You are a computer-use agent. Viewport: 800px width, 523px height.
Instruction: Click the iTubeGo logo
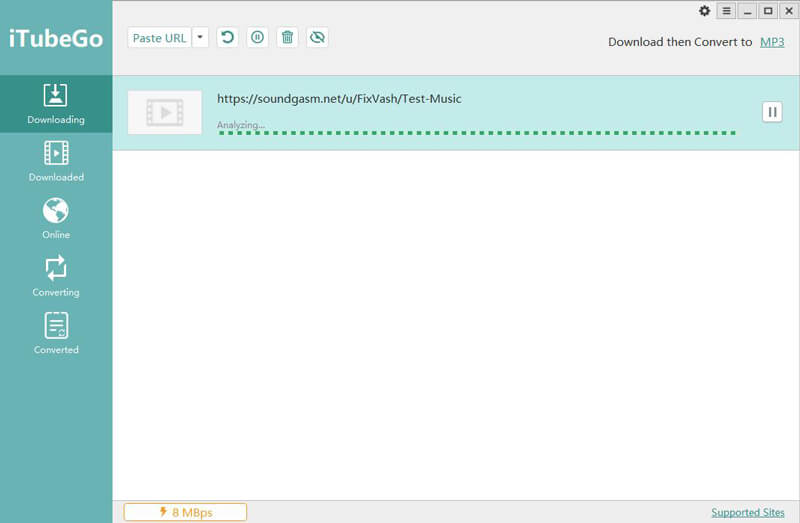pos(56,39)
